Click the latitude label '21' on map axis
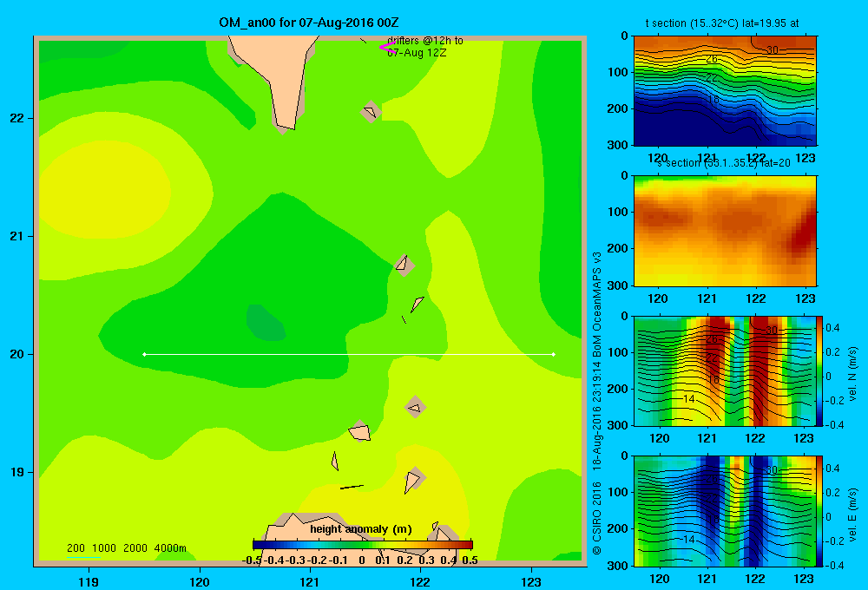Viewport: 868px width, 590px height. tap(17, 236)
